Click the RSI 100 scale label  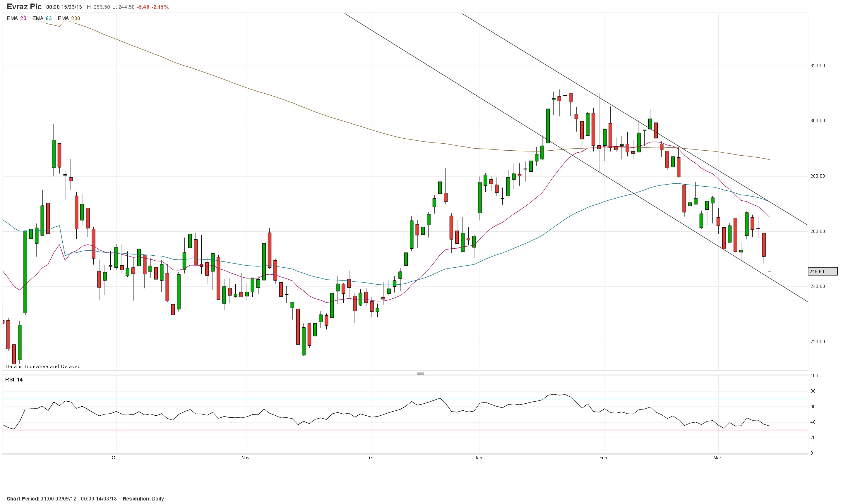pos(814,376)
